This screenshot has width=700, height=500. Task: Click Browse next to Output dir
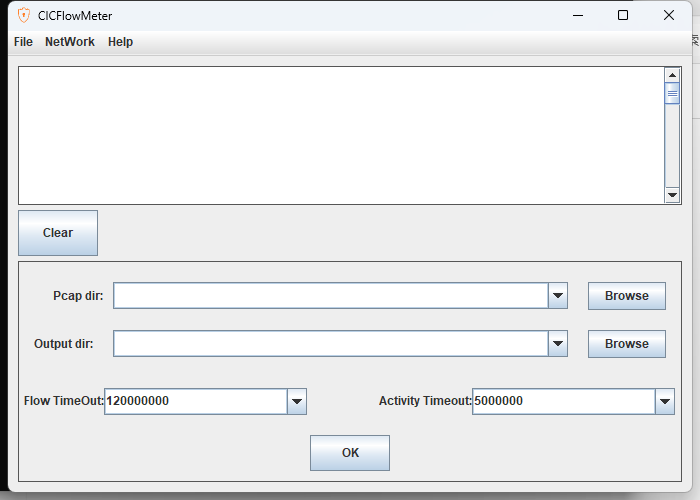pos(627,344)
